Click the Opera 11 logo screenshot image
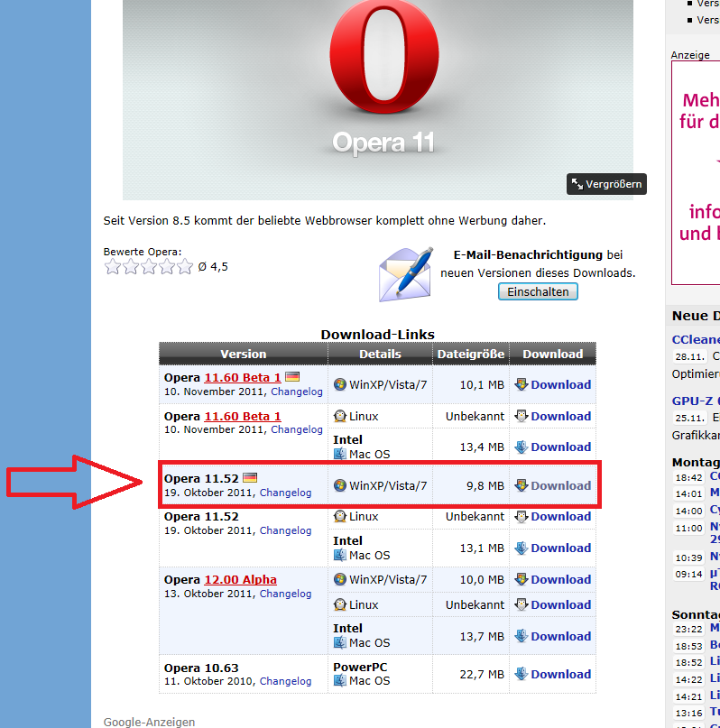The image size is (720, 728). [378, 100]
